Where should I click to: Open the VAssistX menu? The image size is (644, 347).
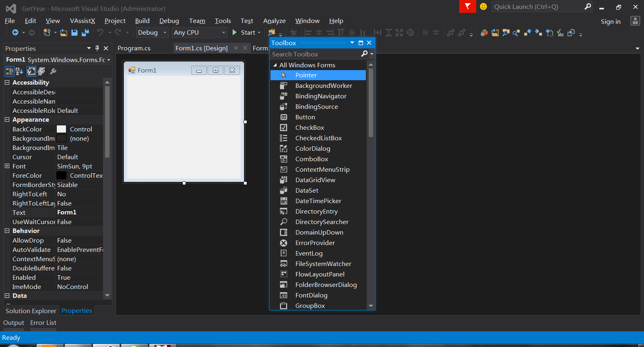pos(83,21)
